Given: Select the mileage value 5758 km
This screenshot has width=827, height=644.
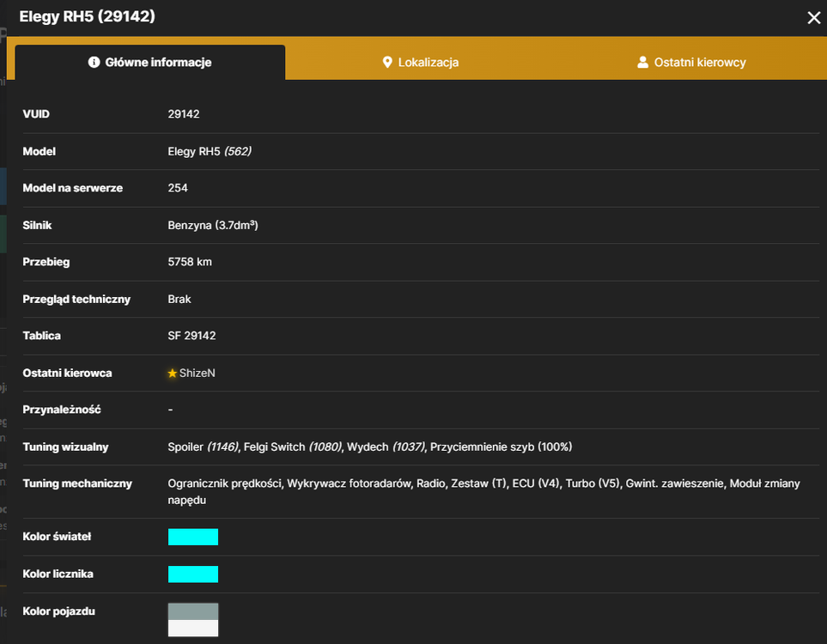Looking at the screenshot, I should pos(190,262).
